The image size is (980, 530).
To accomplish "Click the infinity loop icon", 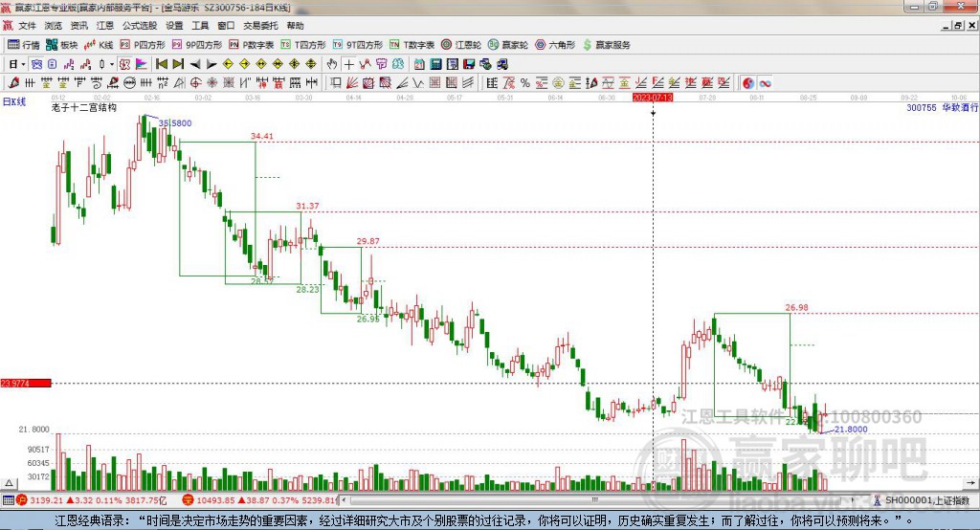I will coord(765,83).
